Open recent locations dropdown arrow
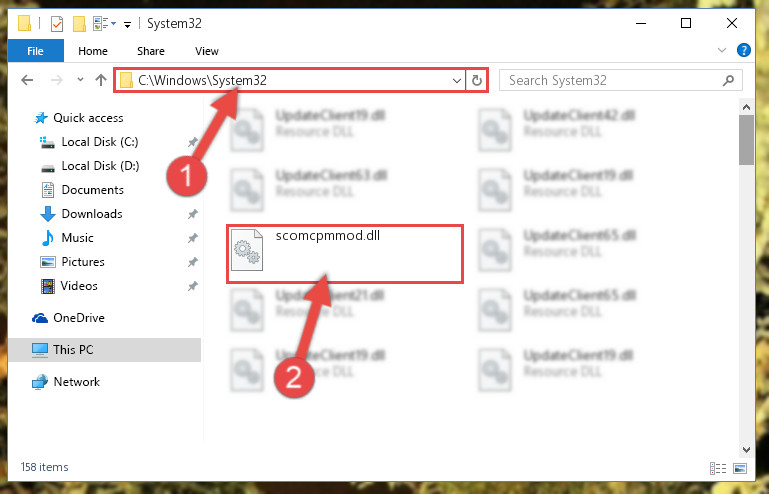Screen dimensions: 769x494 point(80,79)
